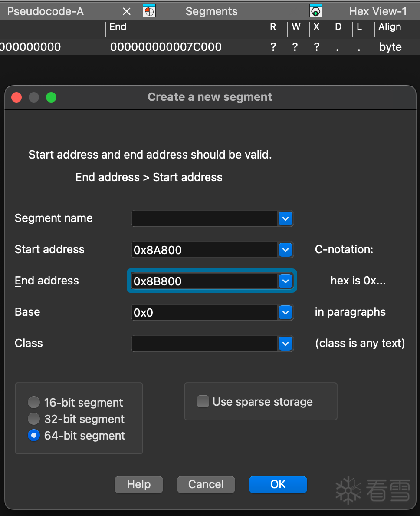Click the Start address input field
The width and height of the screenshot is (420, 516).
click(204, 250)
